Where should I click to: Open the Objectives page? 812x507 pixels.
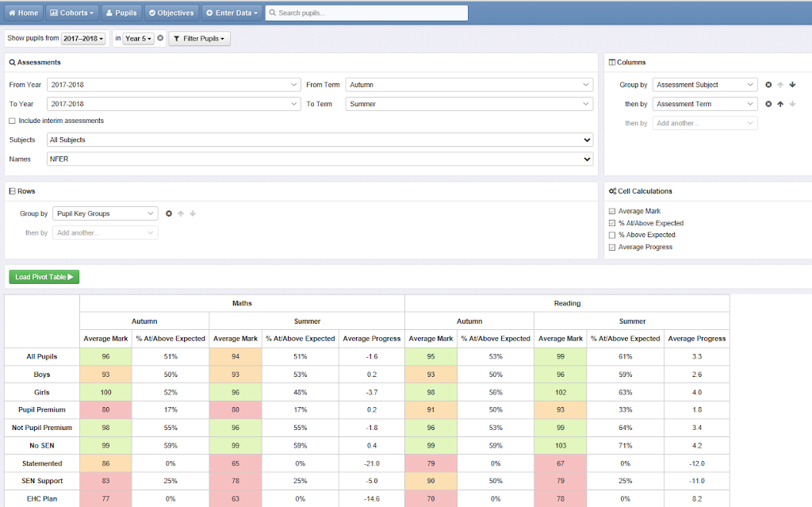pyautogui.click(x=171, y=13)
